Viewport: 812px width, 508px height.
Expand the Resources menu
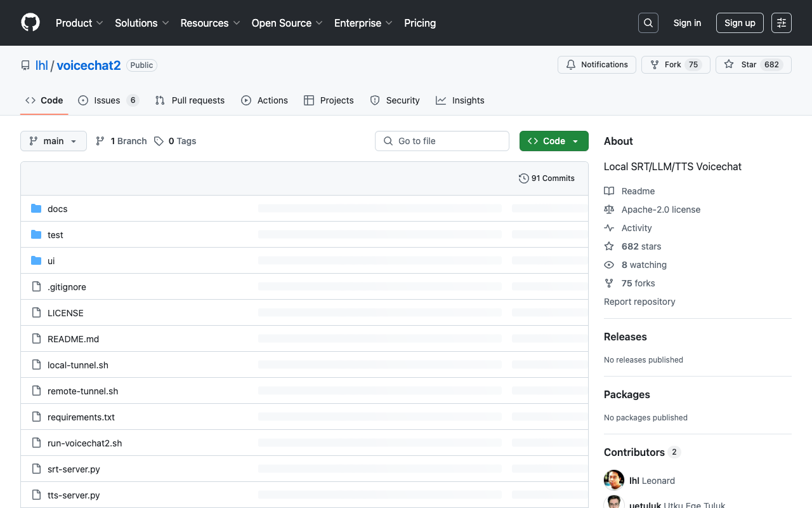[x=210, y=23]
